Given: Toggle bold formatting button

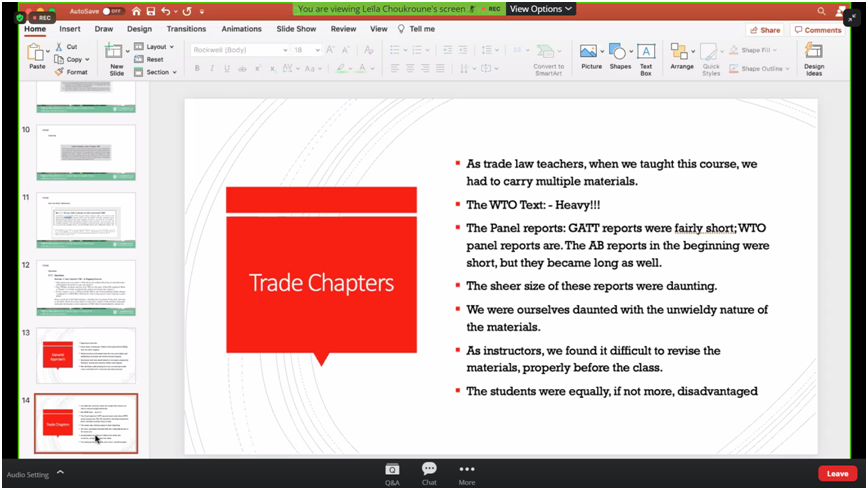Looking at the screenshot, I should pos(197,69).
